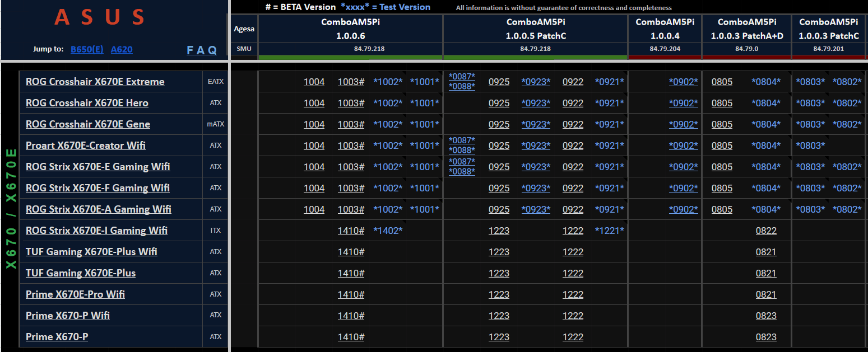Download BIOS 0823 for Prime X670-P

[x=766, y=337]
